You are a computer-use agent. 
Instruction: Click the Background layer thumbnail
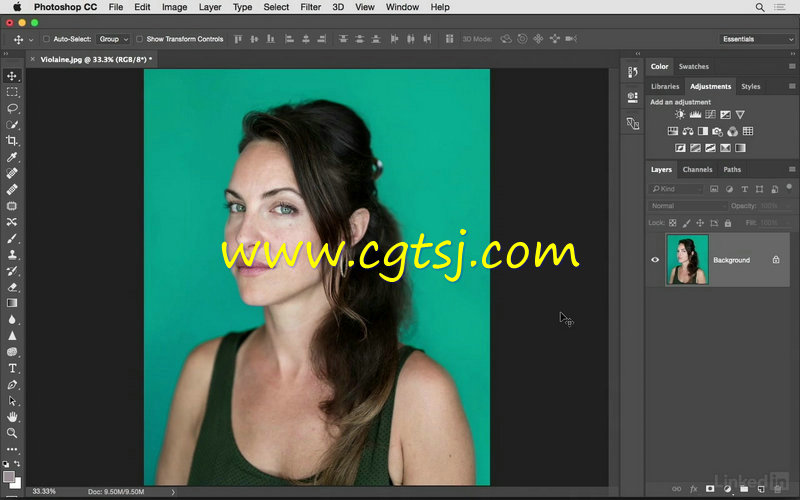687,260
